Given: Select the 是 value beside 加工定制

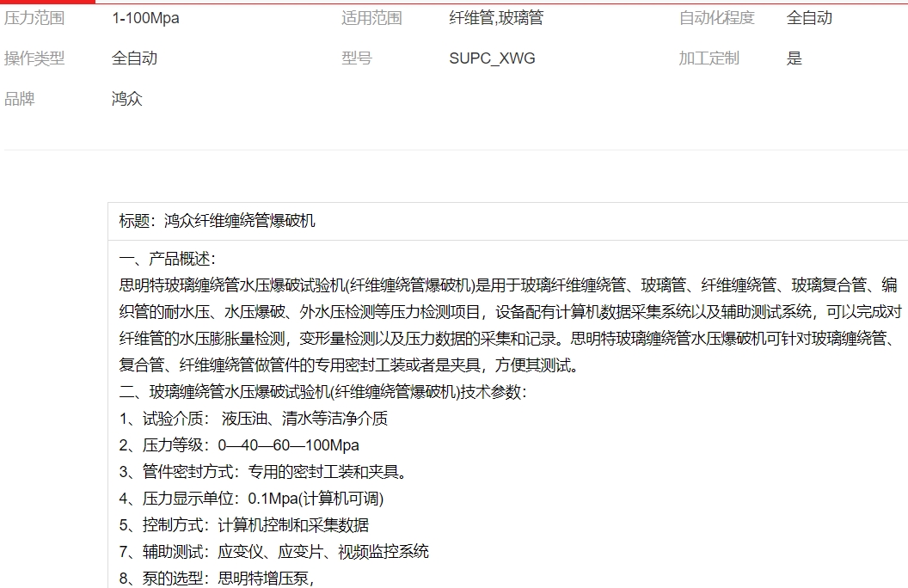Looking at the screenshot, I should [794, 58].
